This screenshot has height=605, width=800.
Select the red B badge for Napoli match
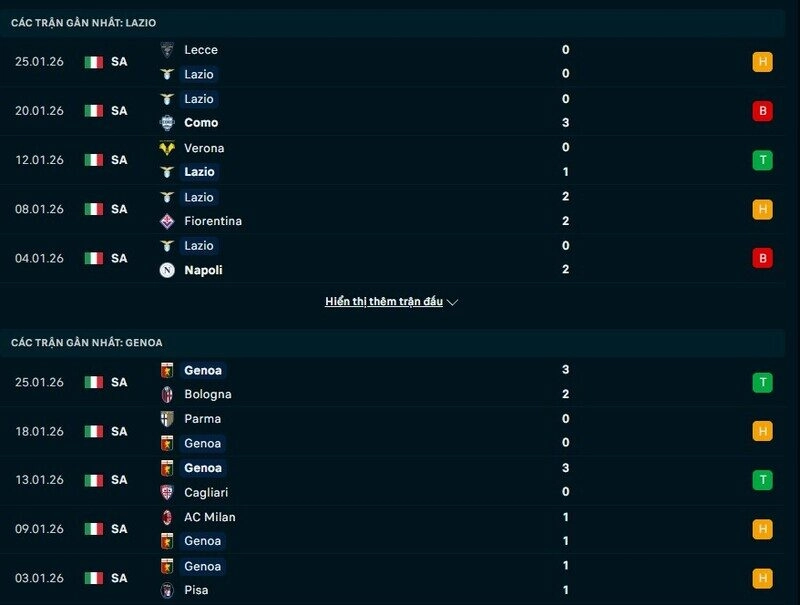(x=761, y=258)
